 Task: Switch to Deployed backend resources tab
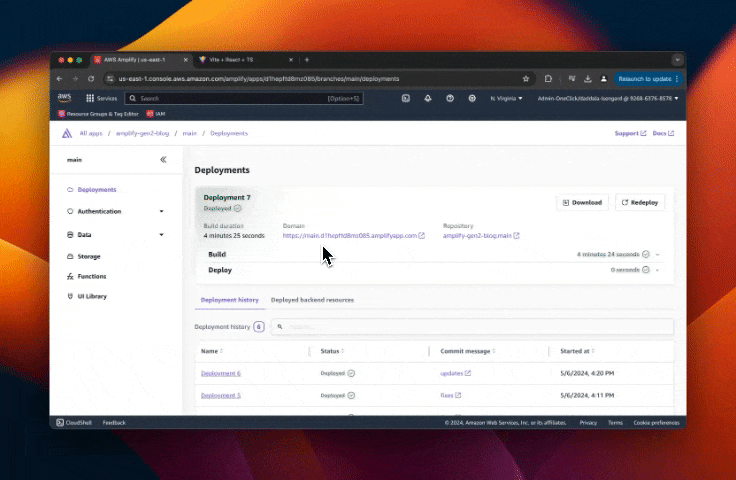tap(312, 300)
